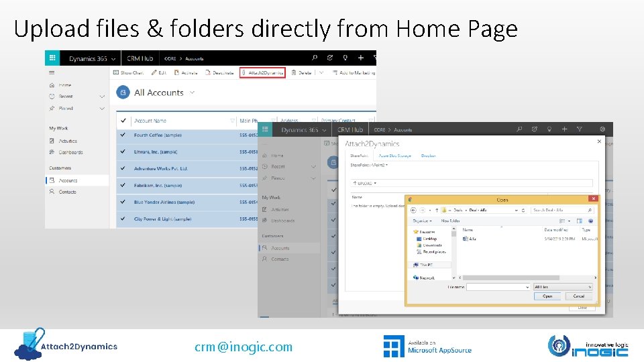Select Accounts under Customers in the left sidebar
The height and width of the screenshot is (362, 644).
point(77,180)
